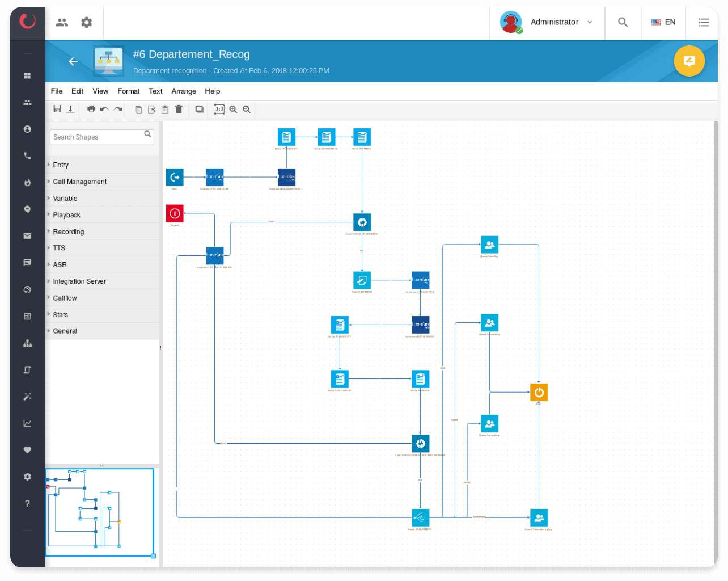Click the save diagram toolbar icon

pyautogui.click(x=57, y=109)
